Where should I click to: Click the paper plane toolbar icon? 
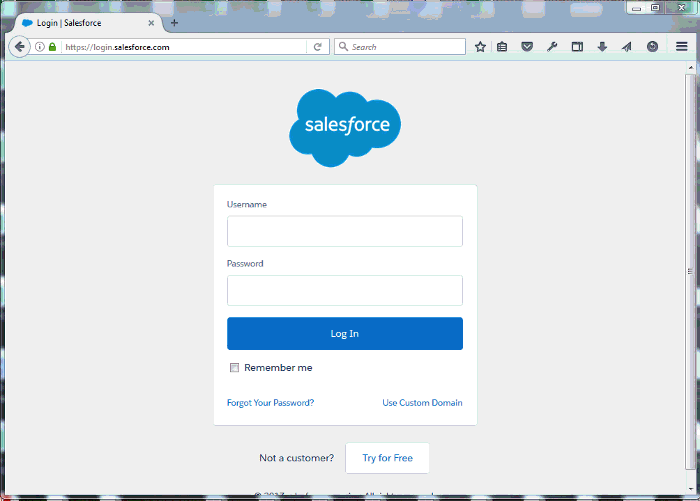(x=627, y=47)
